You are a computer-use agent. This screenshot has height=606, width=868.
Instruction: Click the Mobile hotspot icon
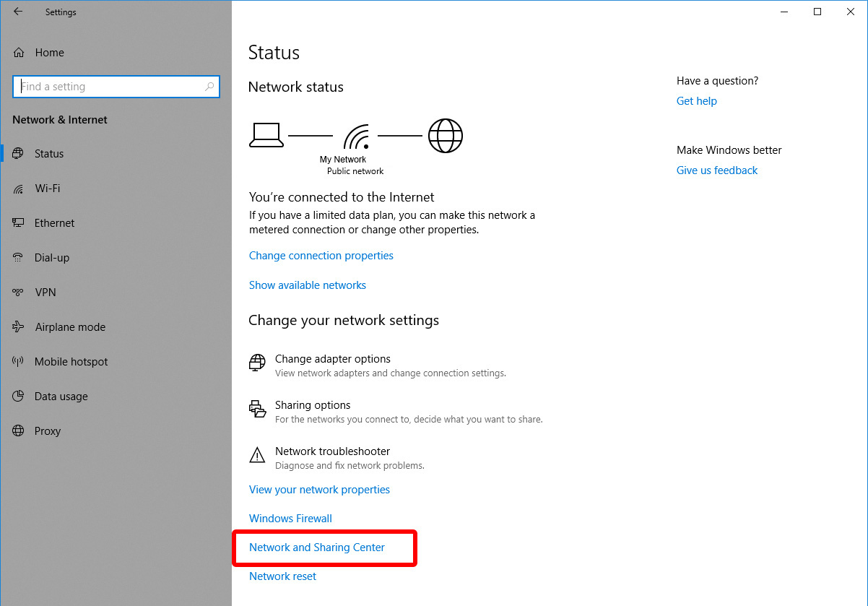coord(19,361)
